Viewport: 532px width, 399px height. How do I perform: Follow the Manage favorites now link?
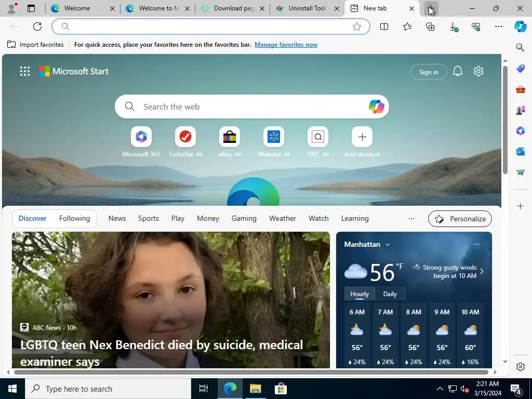pos(286,45)
